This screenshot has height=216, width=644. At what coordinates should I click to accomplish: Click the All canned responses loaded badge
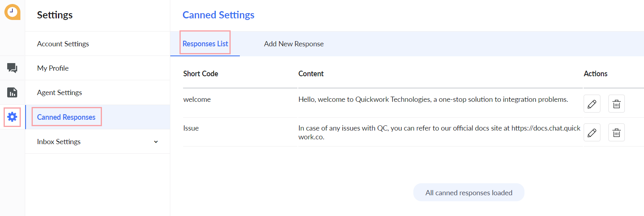tap(469, 192)
